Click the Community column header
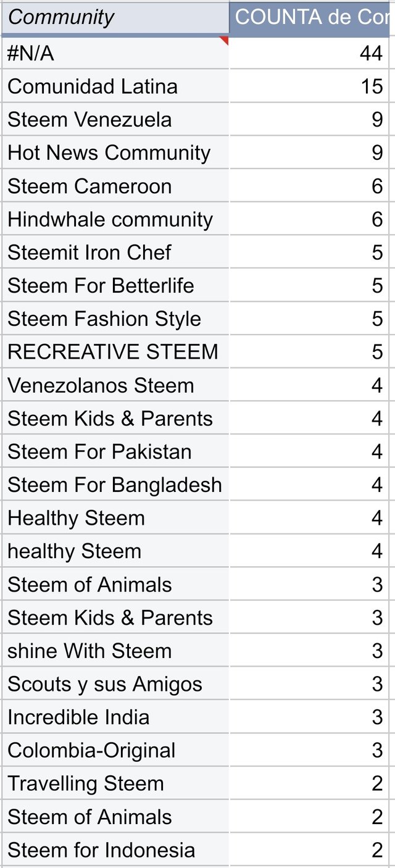The width and height of the screenshot is (395, 868). coord(115,17)
